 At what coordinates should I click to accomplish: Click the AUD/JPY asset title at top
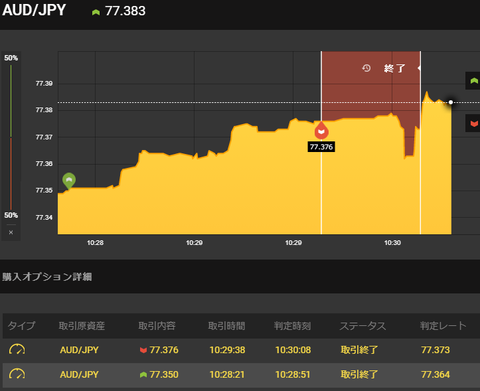click(34, 10)
